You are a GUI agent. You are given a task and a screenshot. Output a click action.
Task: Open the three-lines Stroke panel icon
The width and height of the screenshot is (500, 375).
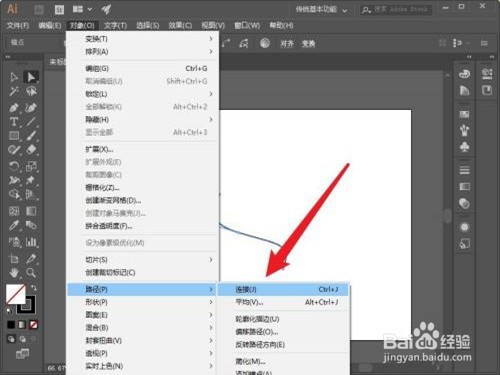pyautogui.click(x=464, y=170)
